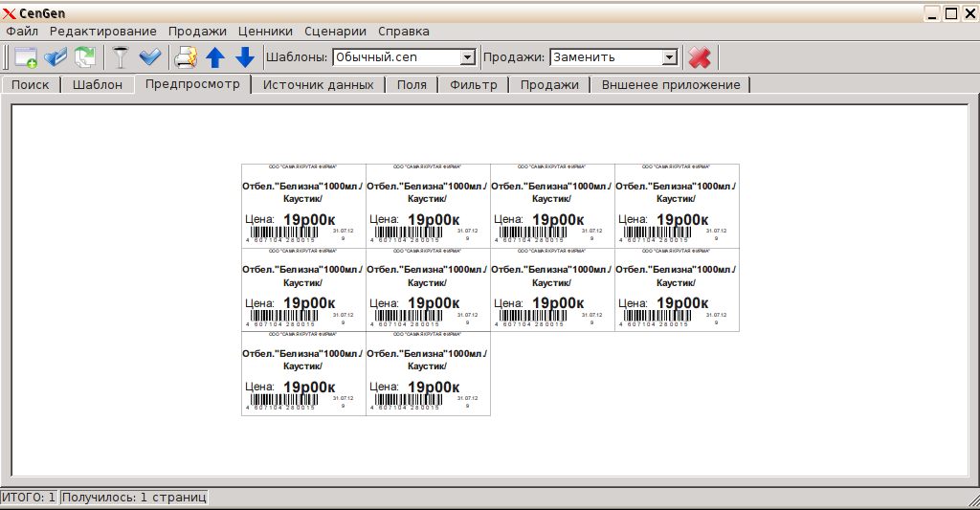Click the new document icon with green plus
Image resolution: width=980 pixels, height=510 pixels.
pyautogui.click(x=25, y=57)
